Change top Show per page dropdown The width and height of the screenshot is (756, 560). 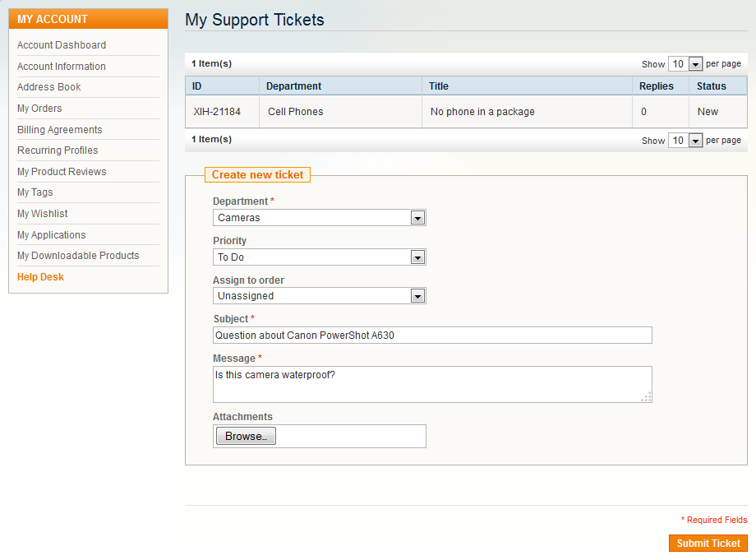(685, 63)
